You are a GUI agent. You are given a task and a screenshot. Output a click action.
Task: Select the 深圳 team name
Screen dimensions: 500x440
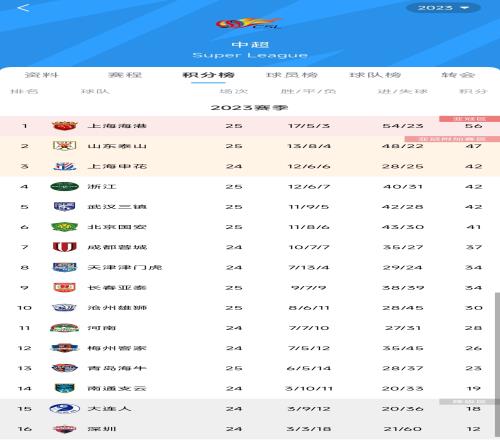click(x=102, y=429)
